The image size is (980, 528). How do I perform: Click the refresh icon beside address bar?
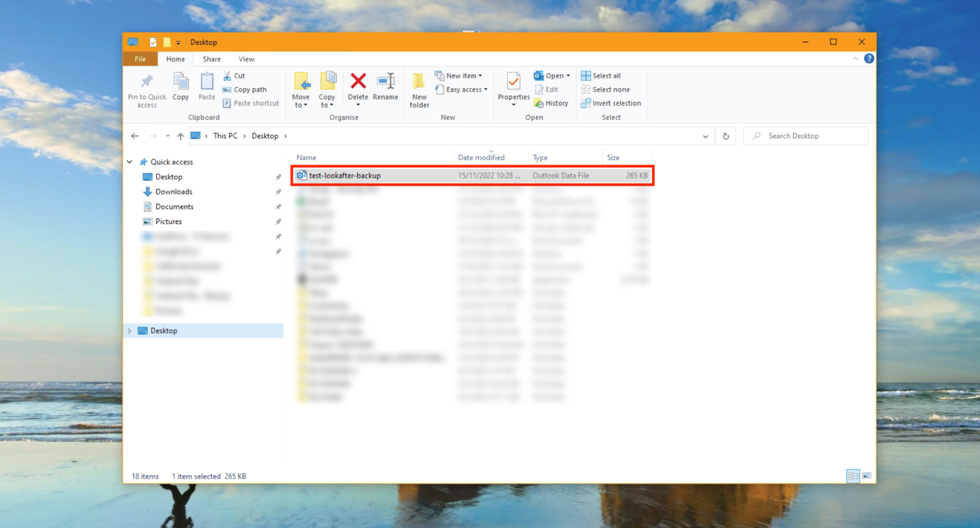point(726,136)
